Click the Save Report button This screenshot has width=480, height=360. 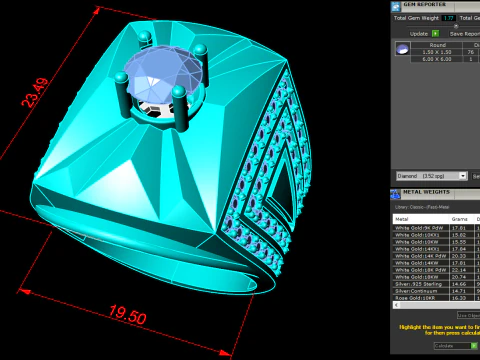click(x=465, y=34)
